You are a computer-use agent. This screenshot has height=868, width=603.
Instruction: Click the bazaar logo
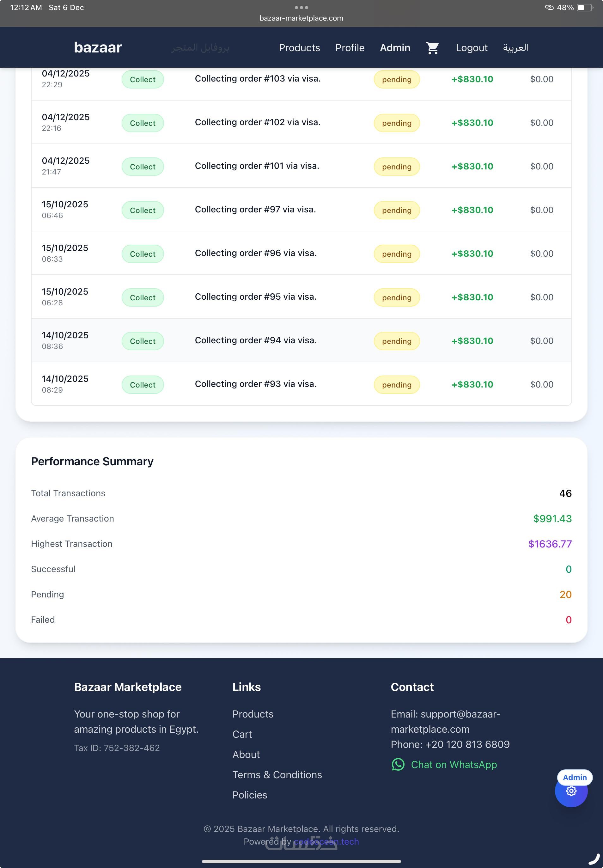pos(98,48)
